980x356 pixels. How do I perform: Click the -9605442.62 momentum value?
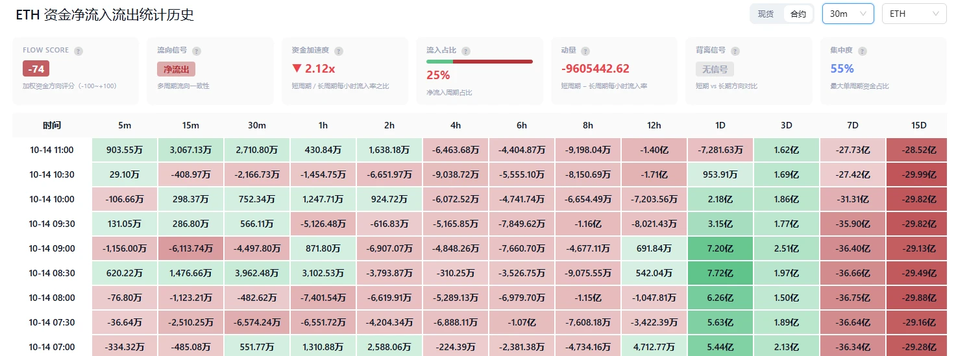[595, 69]
